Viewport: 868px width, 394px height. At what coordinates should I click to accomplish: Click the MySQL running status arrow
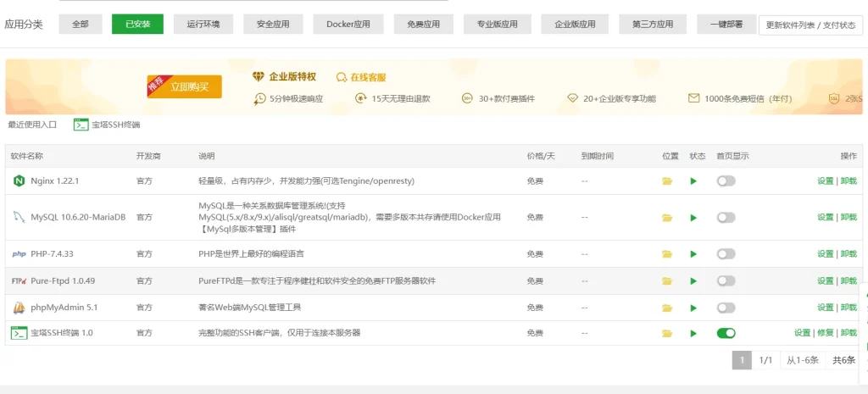tap(693, 218)
